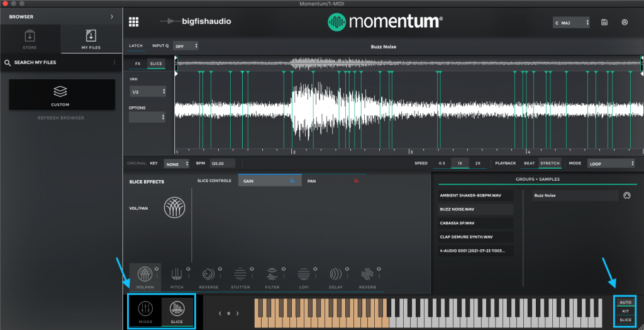Open the Options dropdown
The height and width of the screenshot is (330, 644).
tap(147, 117)
